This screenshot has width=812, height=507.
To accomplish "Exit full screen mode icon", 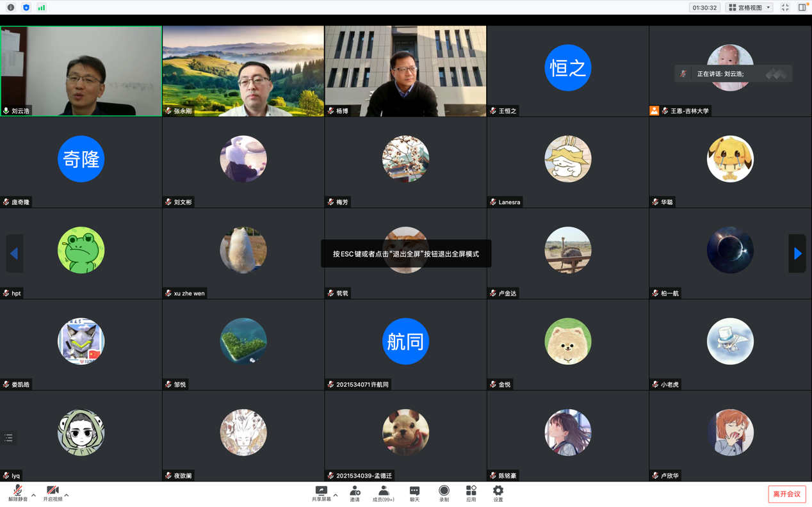I will pos(785,8).
